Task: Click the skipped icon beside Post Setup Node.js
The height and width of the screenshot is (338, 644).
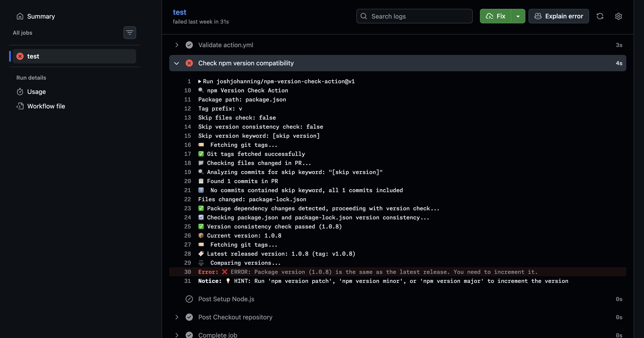Action: pyautogui.click(x=189, y=299)
